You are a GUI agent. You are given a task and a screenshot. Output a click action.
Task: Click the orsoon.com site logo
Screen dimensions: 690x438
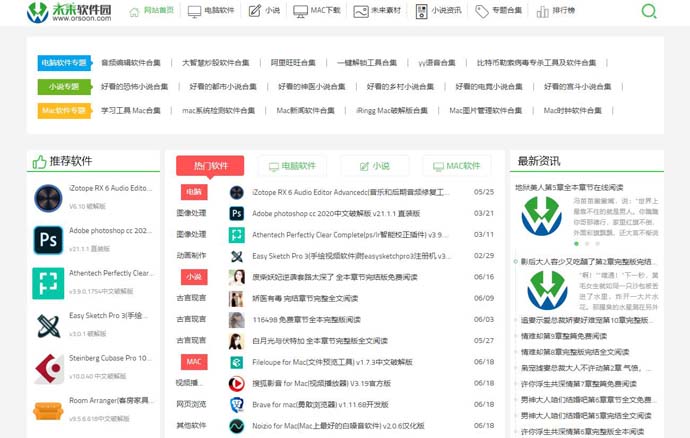pyautogui.click(x=69, y=12)
